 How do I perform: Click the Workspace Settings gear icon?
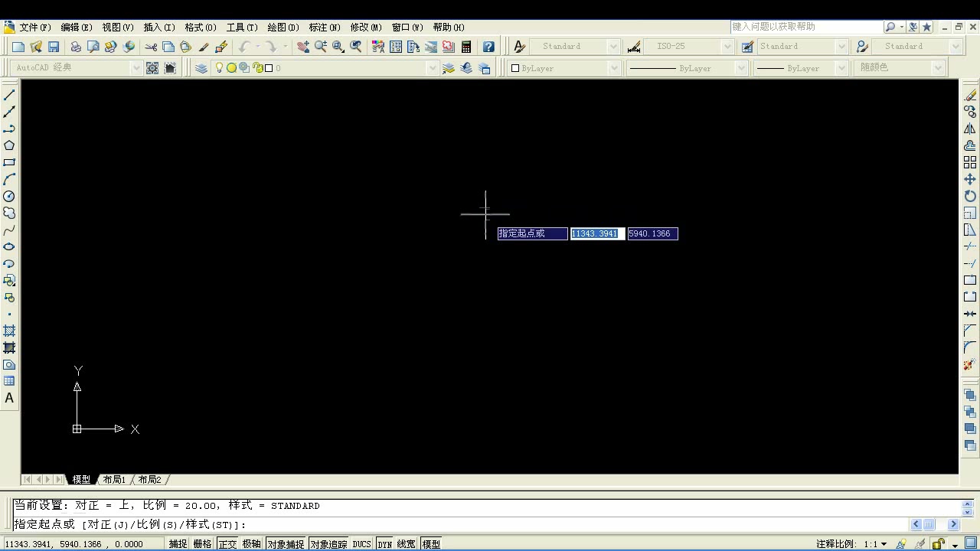(152, 68)
